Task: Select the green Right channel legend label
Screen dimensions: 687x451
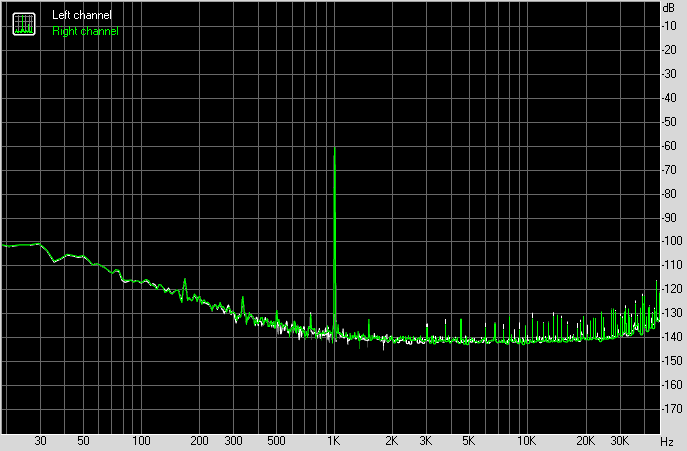Action: [85, 31]
